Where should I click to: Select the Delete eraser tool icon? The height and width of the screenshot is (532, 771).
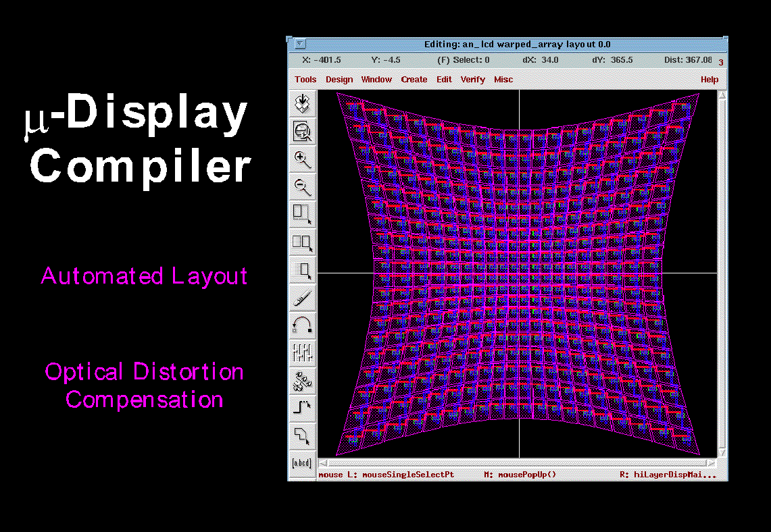302,298
